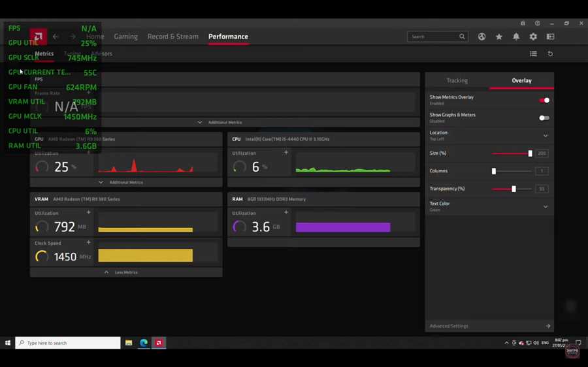
Task: Select the Metrics sub-tab
Action: pos(44,54)
